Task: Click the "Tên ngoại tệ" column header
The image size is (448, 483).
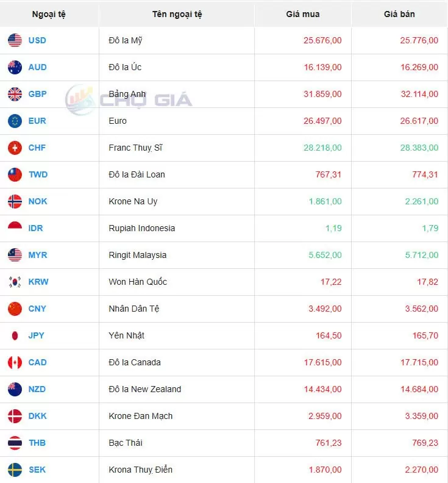Action: tap(177, 14)
